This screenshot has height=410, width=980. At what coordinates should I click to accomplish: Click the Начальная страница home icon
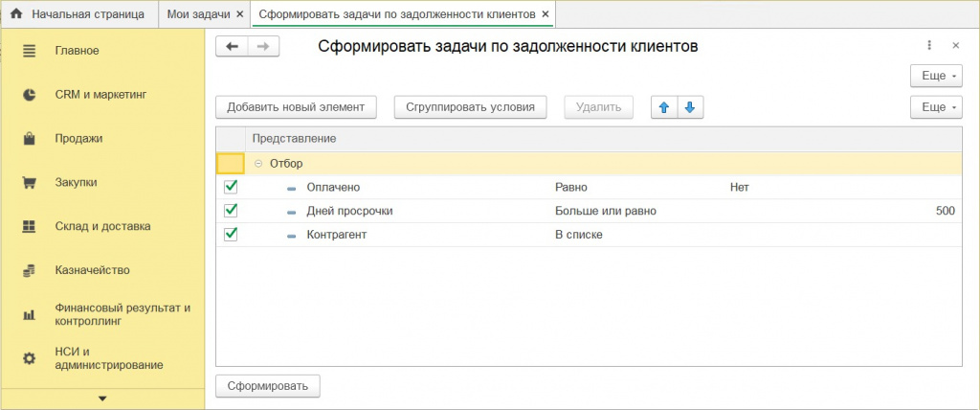click(x=15, y=14)
